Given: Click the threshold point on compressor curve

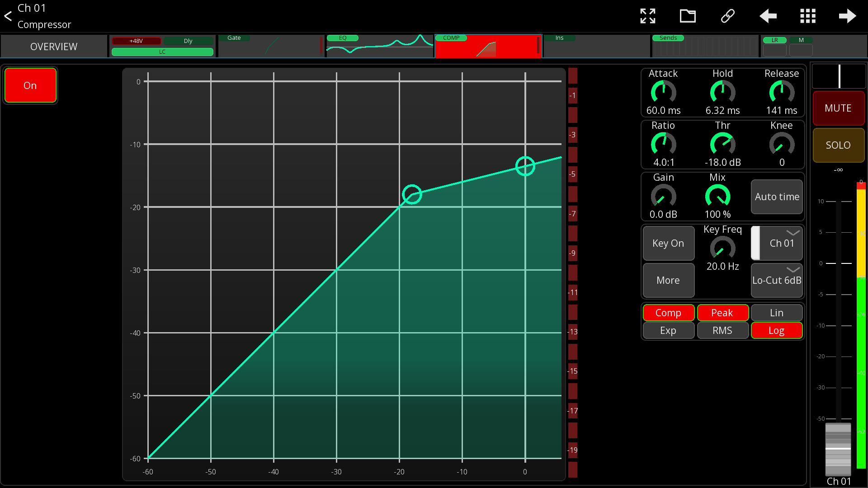Looking at the screenshot, I should (x=412, y=194).
